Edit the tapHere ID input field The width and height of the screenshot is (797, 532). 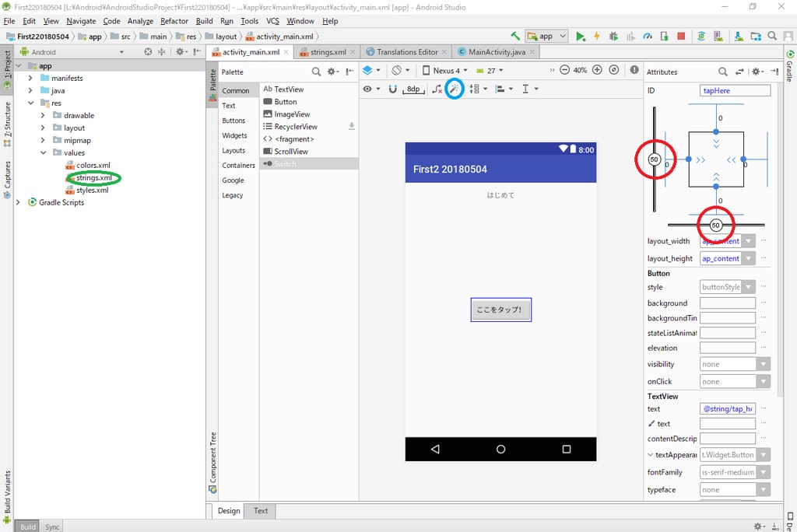(x=736, y=90)
